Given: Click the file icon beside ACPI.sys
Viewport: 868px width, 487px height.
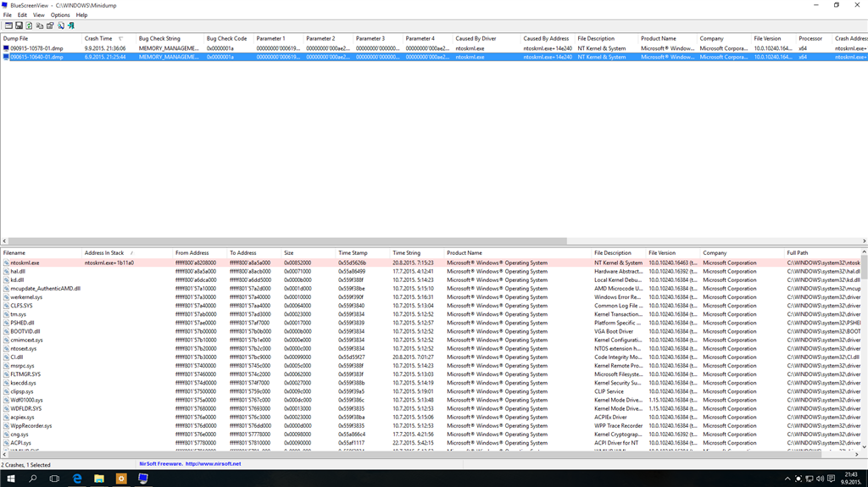Looking at the screenshot, I should click(6, 443).
